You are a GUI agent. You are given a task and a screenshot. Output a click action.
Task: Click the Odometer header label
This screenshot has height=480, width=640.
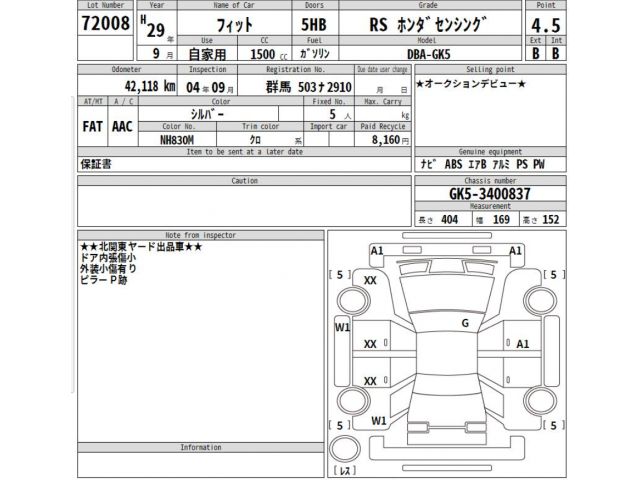pyautogui.click(x=127, y=69)
